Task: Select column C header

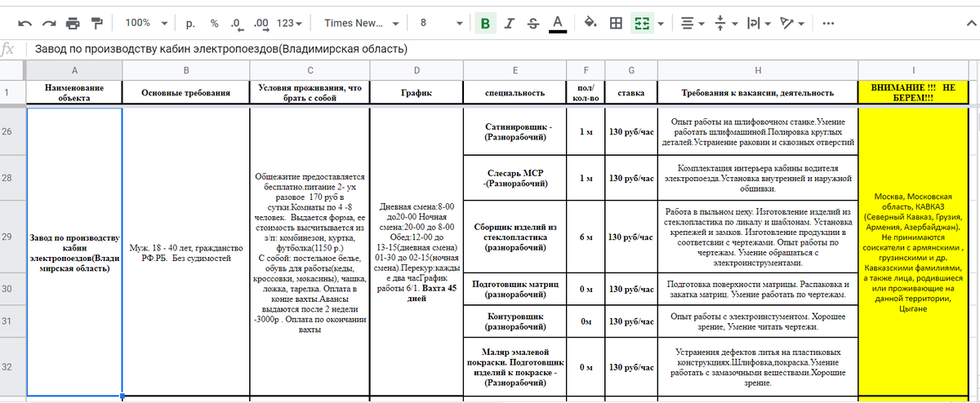Action: click(310, 70)
